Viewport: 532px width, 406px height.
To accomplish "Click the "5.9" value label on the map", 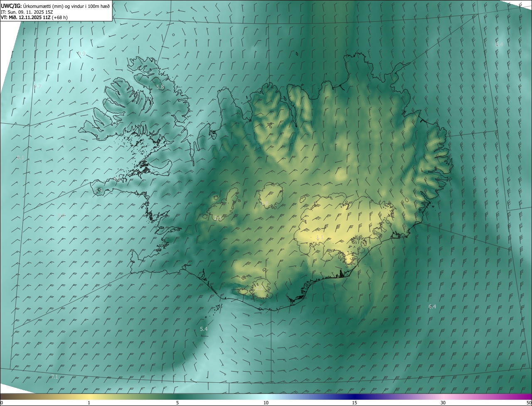I will pos(99,190).
